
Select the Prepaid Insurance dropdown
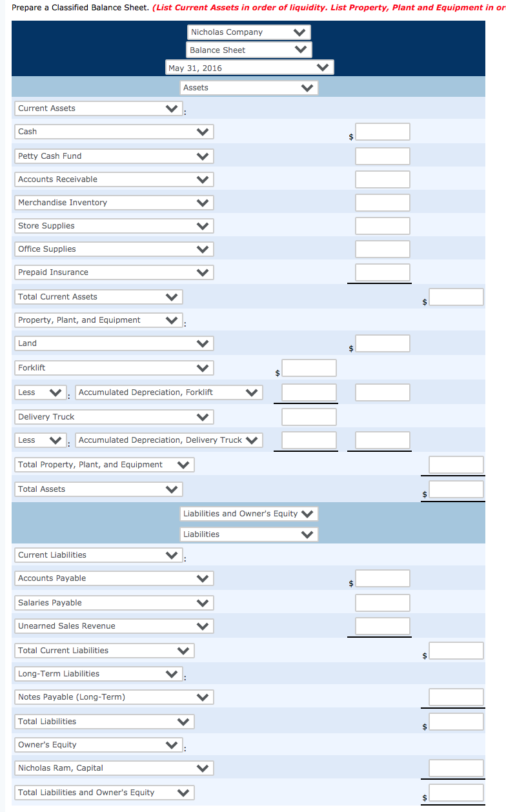click(x=205, y=272)
